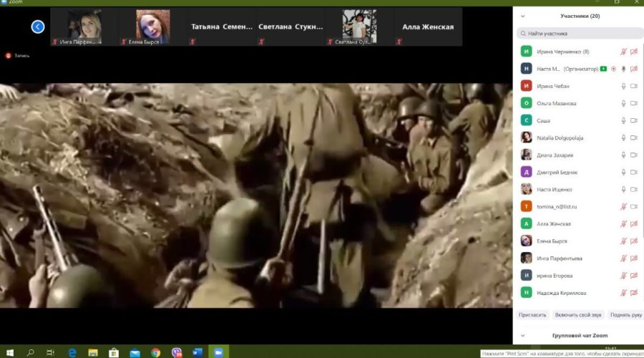Collapse the Участники (20) panel chevron
Image resolution: width=644 pixels, height=358 pixels.
523,16
